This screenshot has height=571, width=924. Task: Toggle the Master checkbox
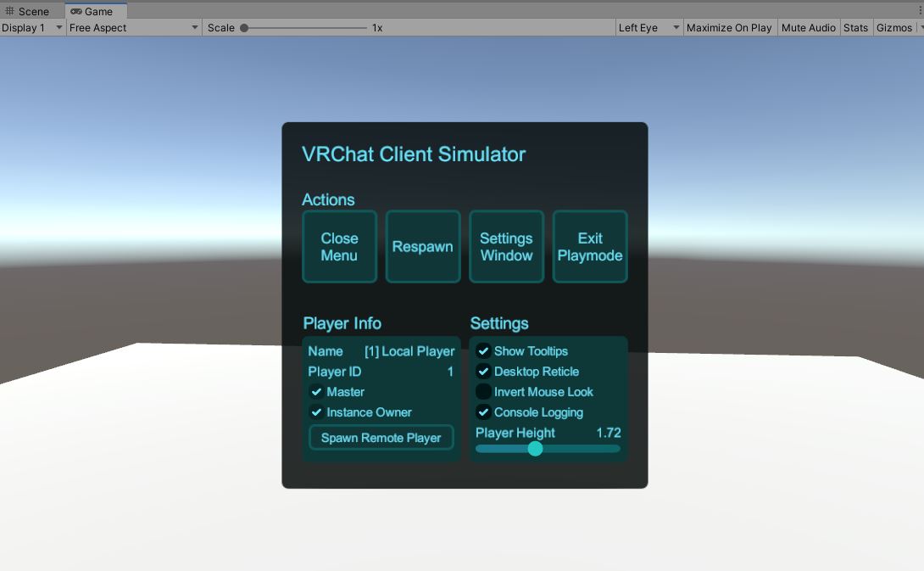click(x=316, y=392)
